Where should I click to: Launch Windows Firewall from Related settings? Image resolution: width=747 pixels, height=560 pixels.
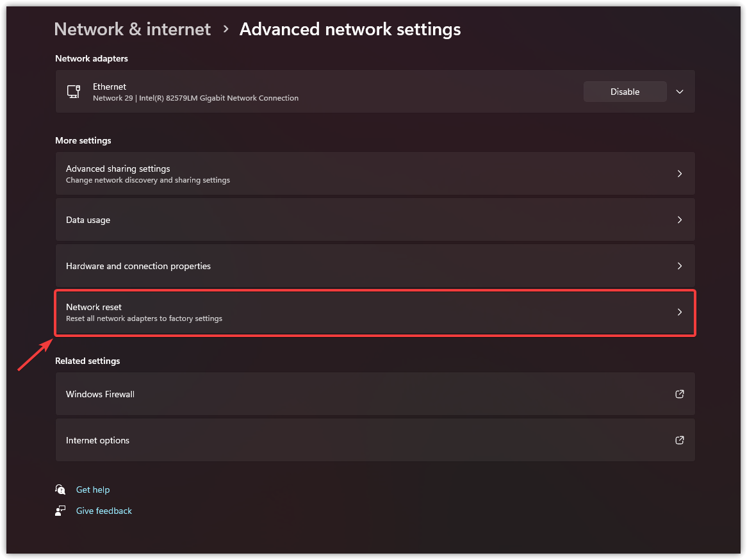coord(101,394)
